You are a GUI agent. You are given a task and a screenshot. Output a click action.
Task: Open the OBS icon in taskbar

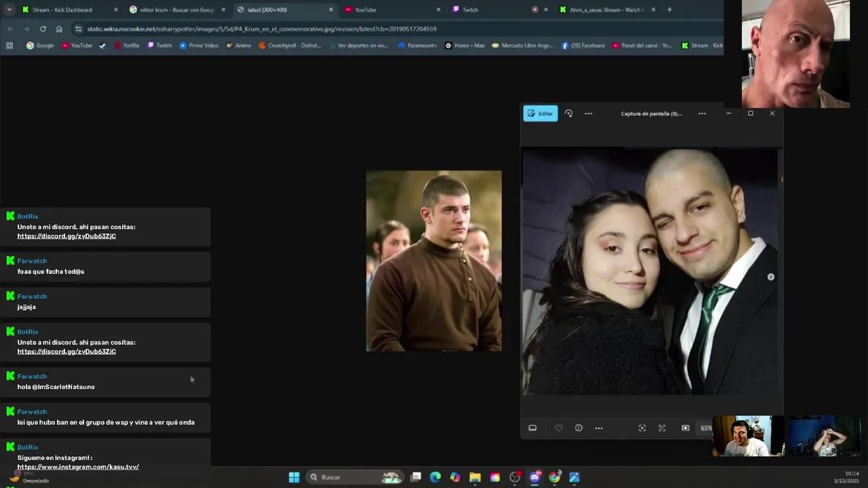pyautogui.click(x=515, y=477)
